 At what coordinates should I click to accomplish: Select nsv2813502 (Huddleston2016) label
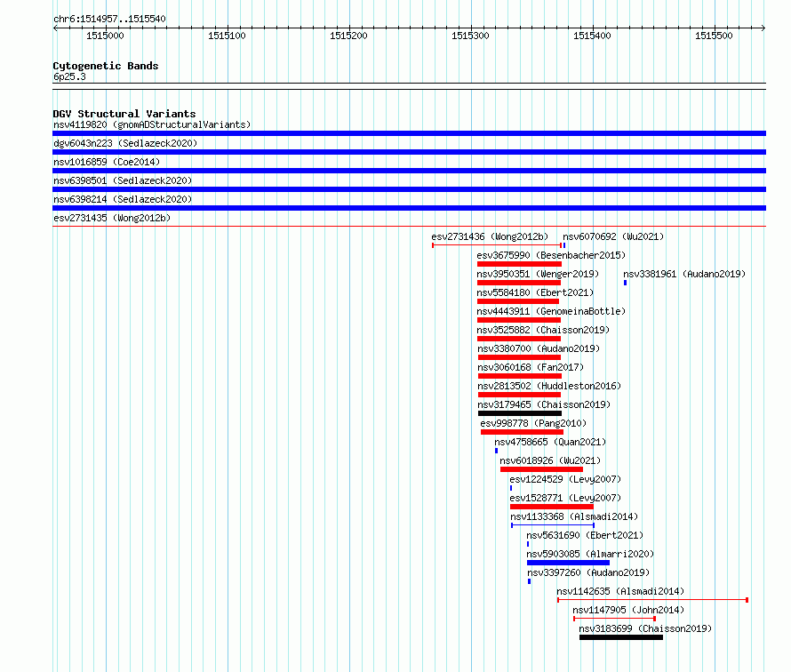click(x=549, y=386)
